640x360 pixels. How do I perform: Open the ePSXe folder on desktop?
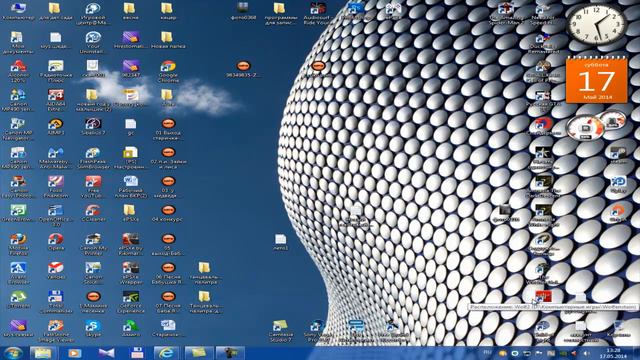[131, 213]
